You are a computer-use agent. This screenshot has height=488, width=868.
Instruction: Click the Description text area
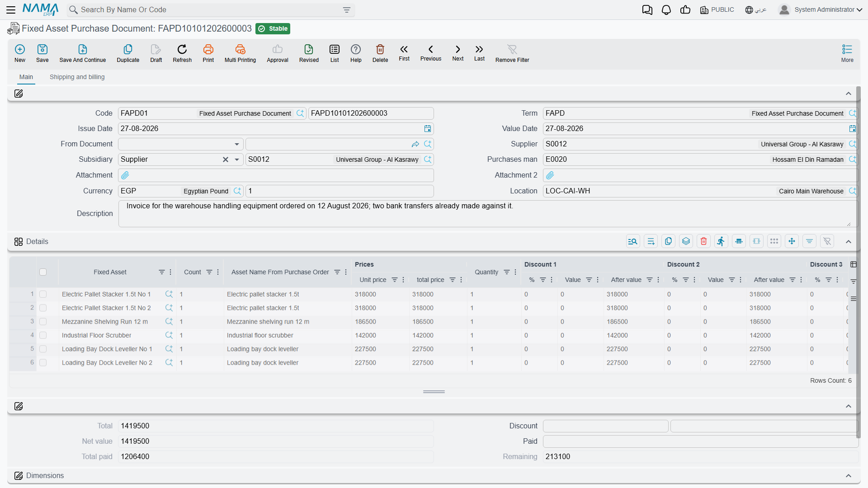pos(487,214)
